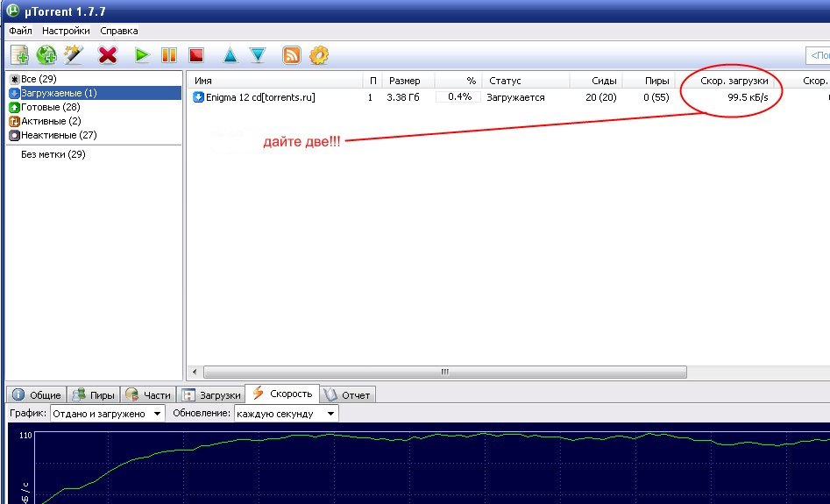Switch to the Пиры tab
Image resolution: width=830 pixels, height=504 pixels.
pos(94,395)
